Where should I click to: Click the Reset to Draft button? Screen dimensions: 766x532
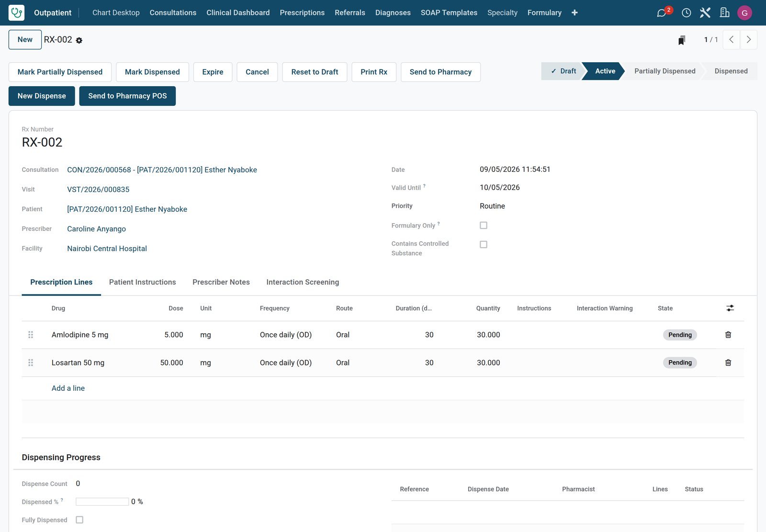[x=315, y=72]
